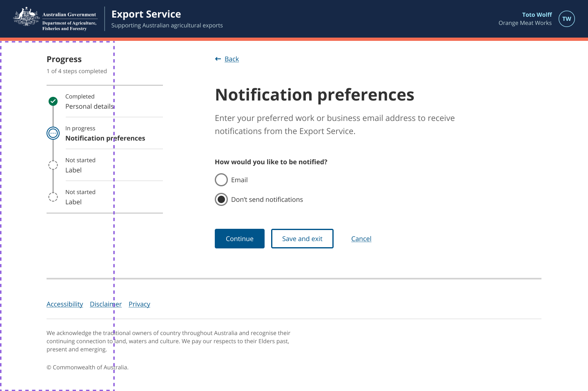Open the TW profile avatar circle
588x391 pixels.
pyautogui.click(x=567, y=19)
